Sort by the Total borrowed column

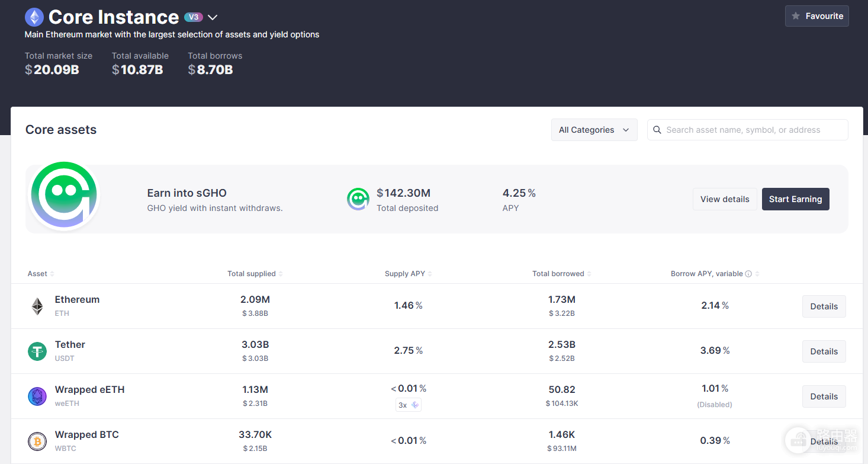(x=562, y=274)
